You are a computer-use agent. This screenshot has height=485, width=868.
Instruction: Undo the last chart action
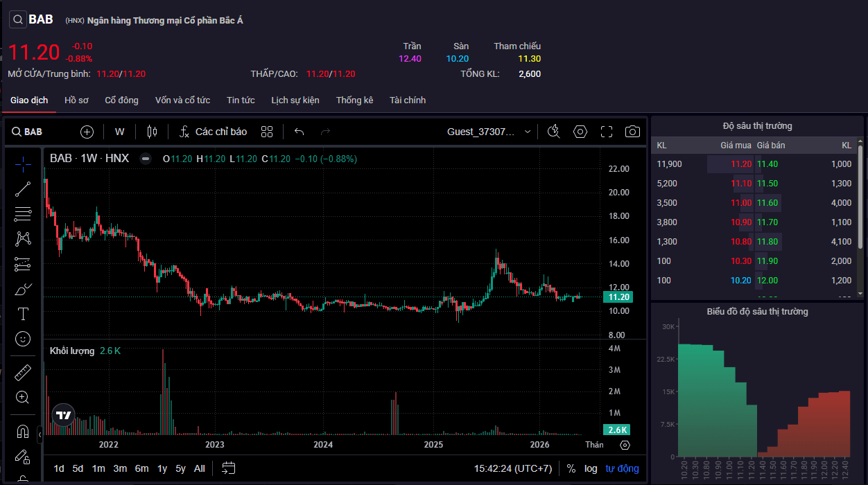point(300,132)
